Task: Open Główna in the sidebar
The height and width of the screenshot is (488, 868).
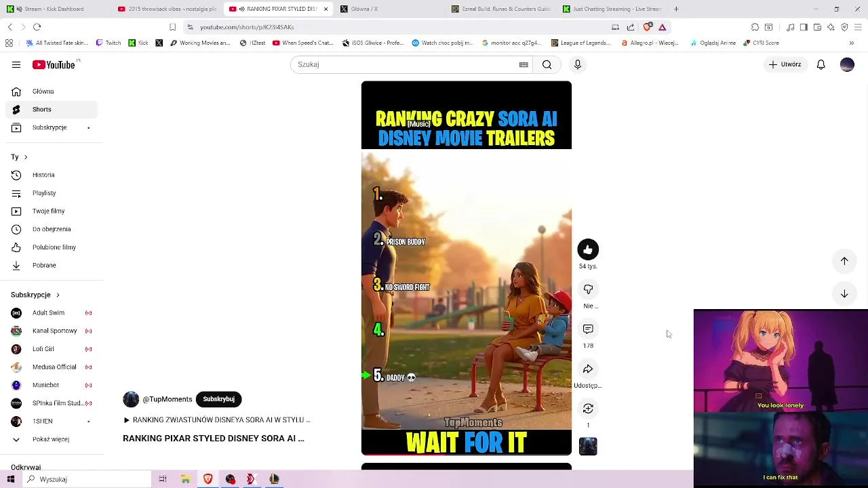Action: pyautogui.click(x=52, y=91)
